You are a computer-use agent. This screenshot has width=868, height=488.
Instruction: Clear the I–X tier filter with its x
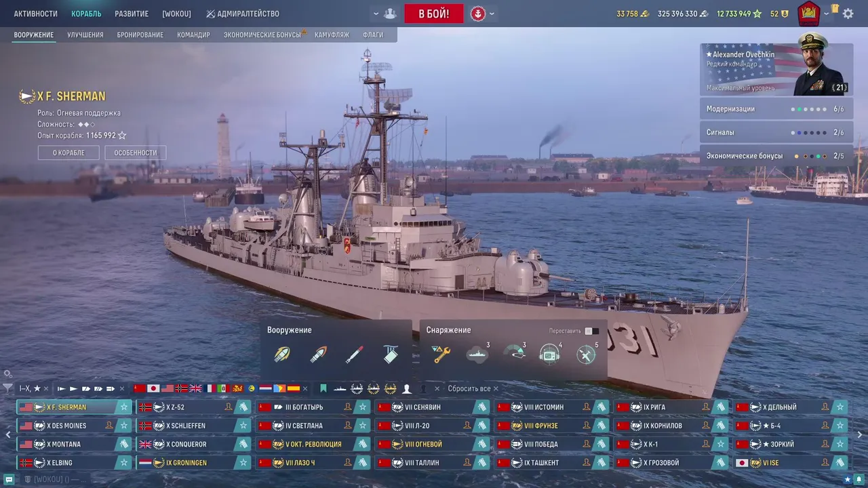(46, 389)
